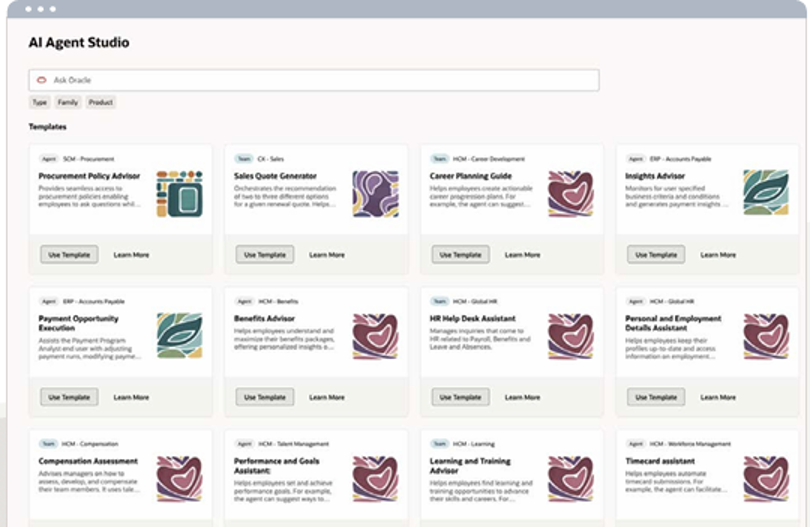Screen dimensions: 810x528
Task: Open the Product filter dropdown
Action: click(101, 102)
